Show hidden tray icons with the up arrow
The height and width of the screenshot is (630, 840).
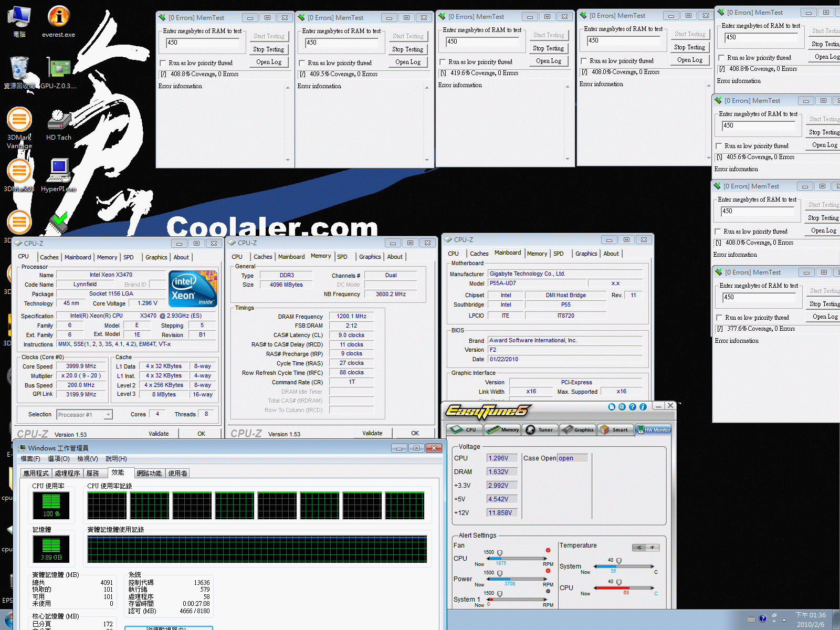coord(784,619)
